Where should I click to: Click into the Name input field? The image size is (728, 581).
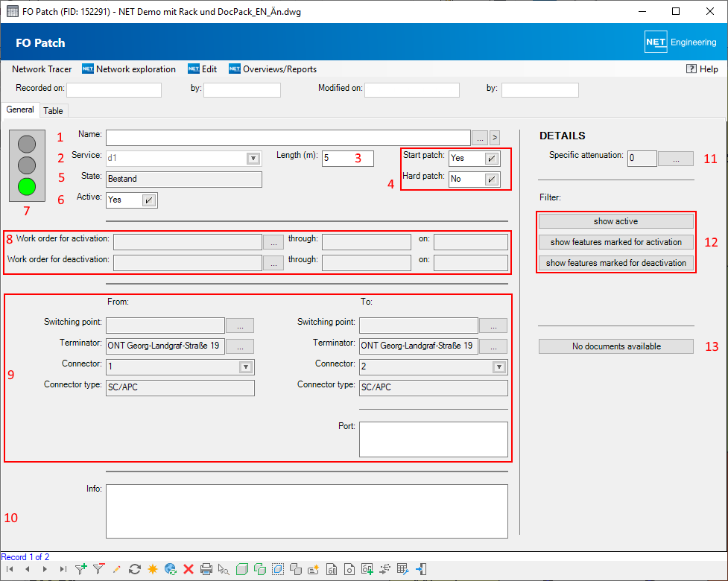(288, 138)
